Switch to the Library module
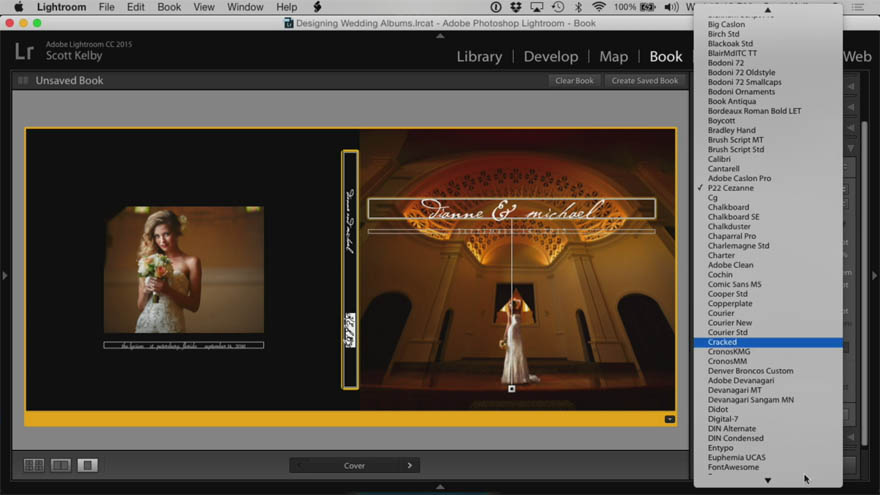The image size is (880, 495). coord(479,57)
